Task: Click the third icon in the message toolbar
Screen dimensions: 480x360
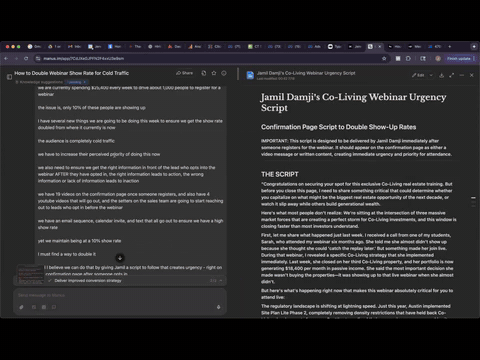Action: click(44, 307)
